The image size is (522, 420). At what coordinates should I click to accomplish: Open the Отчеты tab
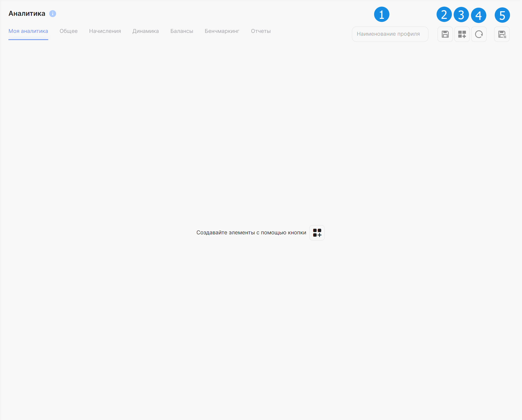[261, 31]
